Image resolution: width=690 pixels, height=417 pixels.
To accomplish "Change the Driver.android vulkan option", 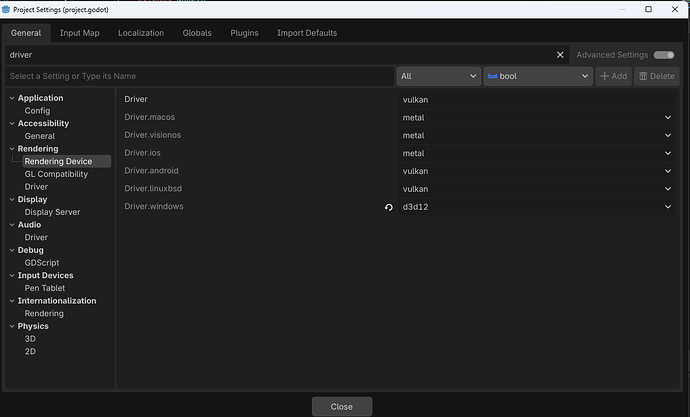I will (x=536, y=171).
